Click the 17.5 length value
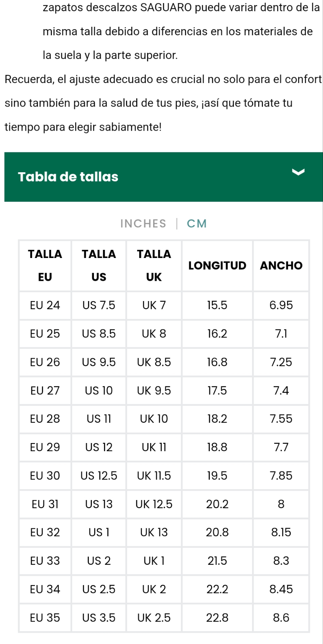The height and width of the screenshot is (644, 323). 217,390
